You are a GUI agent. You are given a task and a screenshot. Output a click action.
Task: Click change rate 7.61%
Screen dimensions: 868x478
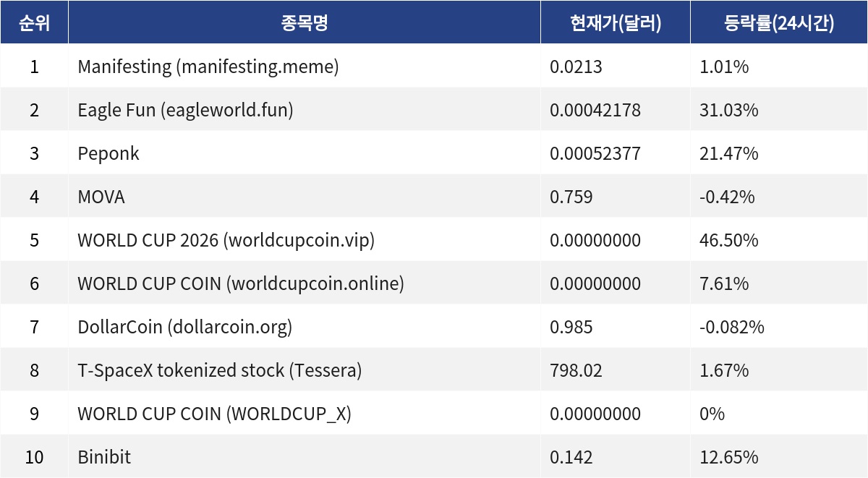[724, 284]
